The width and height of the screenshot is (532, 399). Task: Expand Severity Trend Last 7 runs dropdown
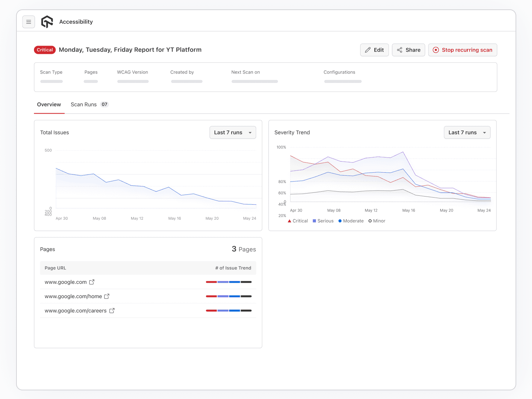[x=467, y=133]
